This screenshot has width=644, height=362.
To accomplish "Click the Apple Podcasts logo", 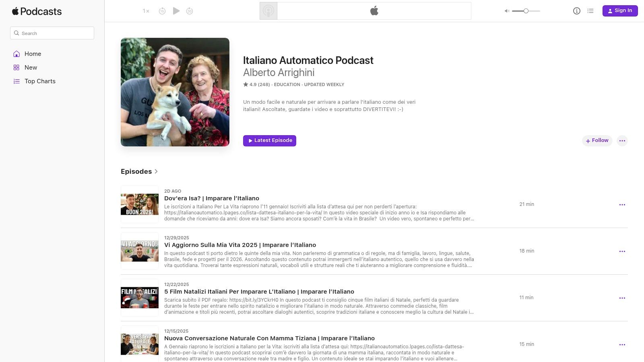I will click(37, 12).
